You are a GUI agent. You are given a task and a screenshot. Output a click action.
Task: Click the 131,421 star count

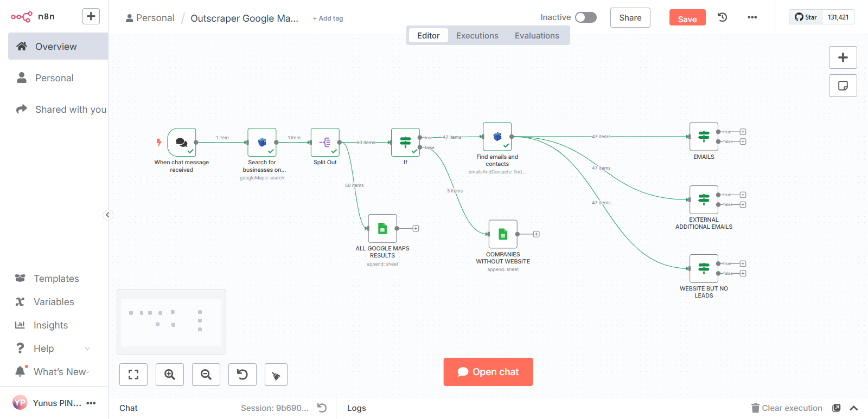838,17
